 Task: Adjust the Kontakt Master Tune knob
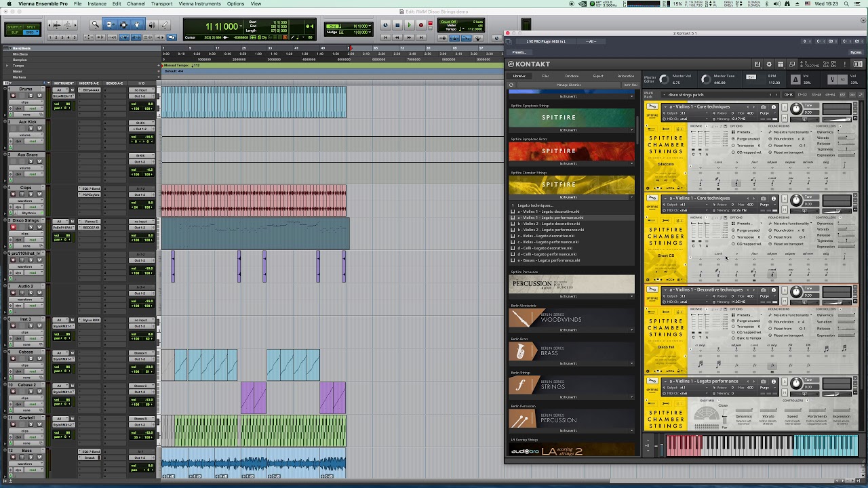click(x=706, y=79)
